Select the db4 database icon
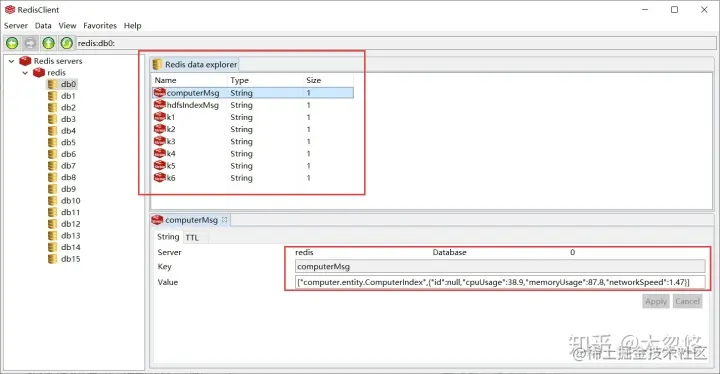 coord(52,131)
